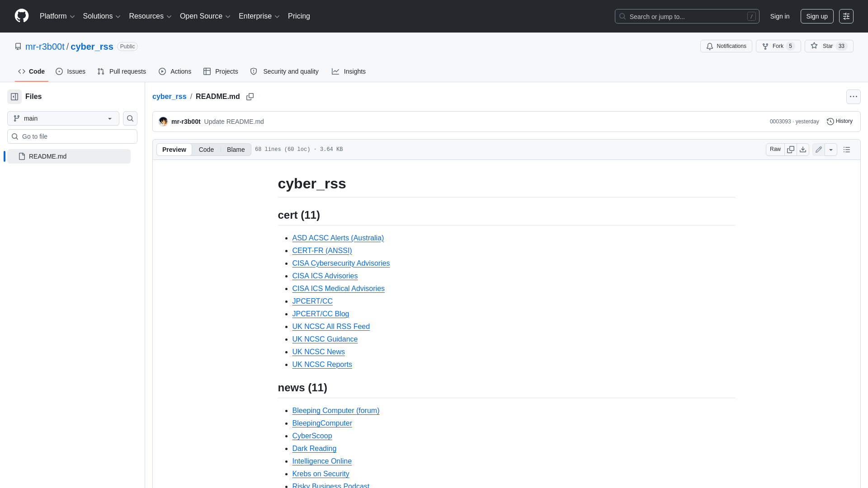Screen dimensions: 868x488
Task: Open the Pull requests tab
Action: click(122, 71)
